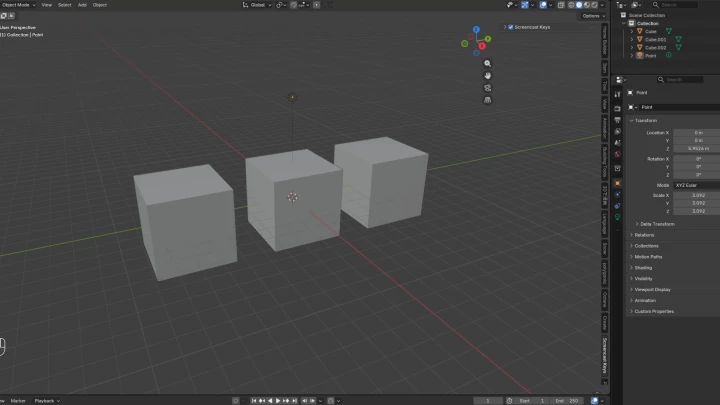Image resolution: width=720 pixels, height=405 pixels.
Task: Click the outliner search field
Action: click(675, 5)
